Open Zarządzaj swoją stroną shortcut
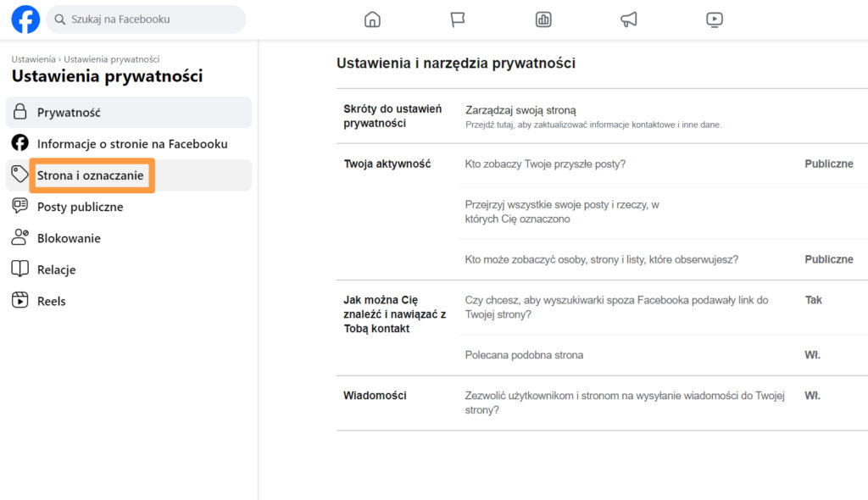 coord(520,110)
